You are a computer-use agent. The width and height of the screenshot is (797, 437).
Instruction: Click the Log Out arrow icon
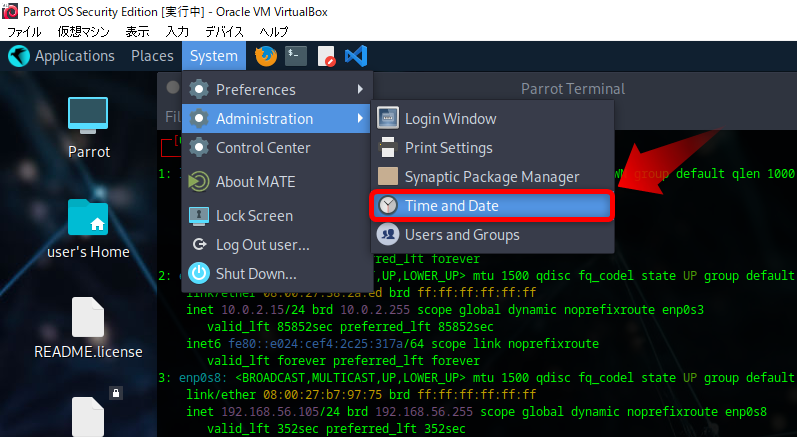pos(199,244)
